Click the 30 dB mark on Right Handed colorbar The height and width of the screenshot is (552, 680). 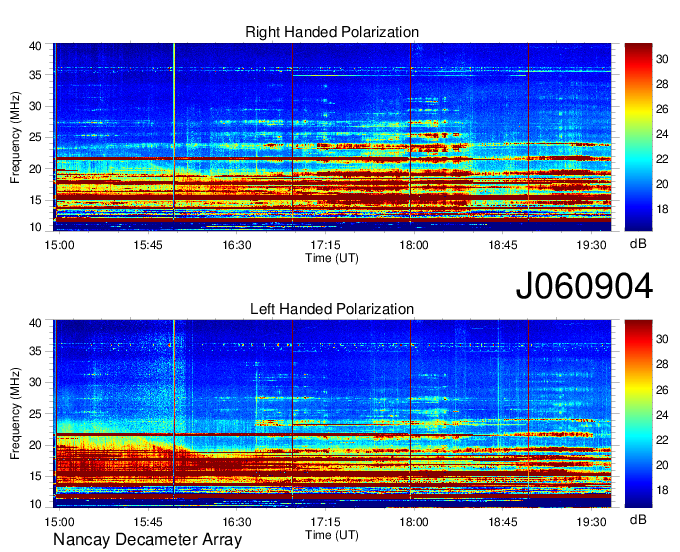(x=662, y=59)
